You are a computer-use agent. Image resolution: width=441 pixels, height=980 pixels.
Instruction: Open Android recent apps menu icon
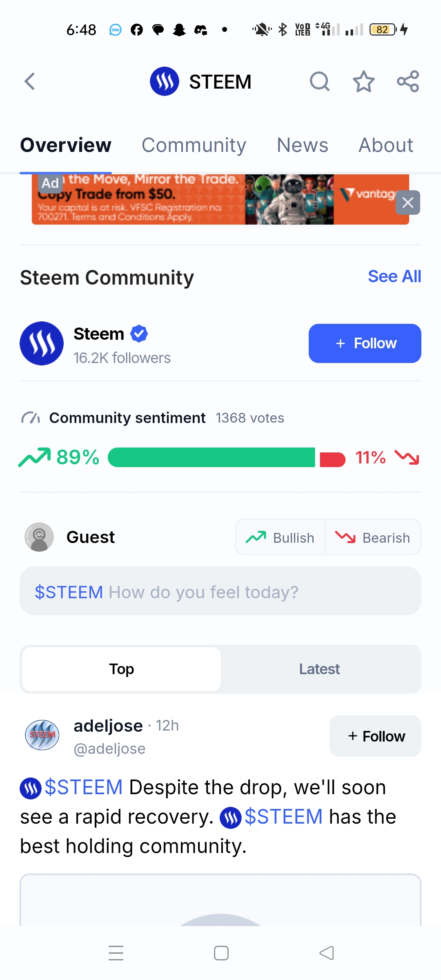(116, 953)
